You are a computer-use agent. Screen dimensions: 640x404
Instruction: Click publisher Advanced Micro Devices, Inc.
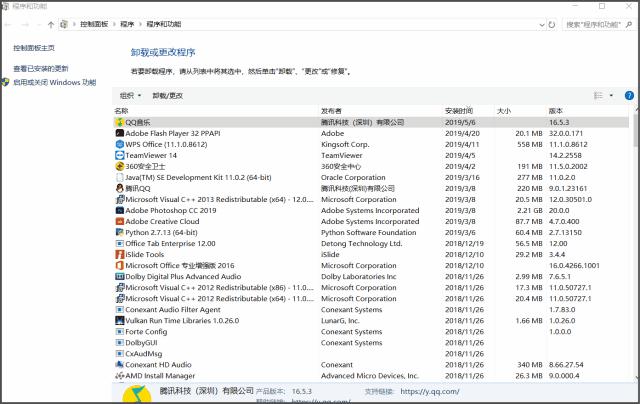point(370,375)
